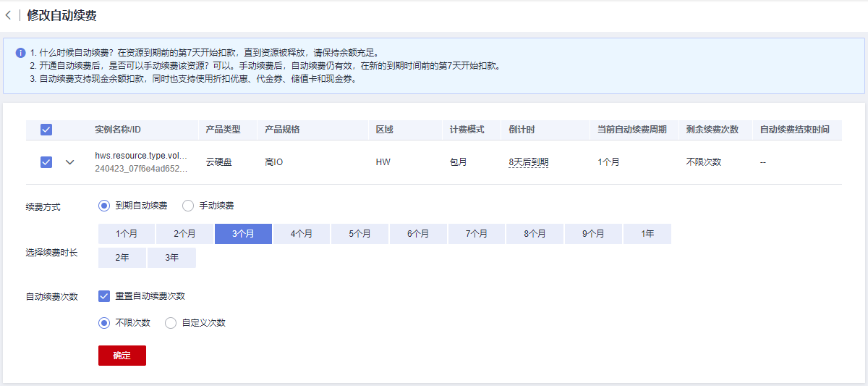Screen dimensions: 868x386
Task: Choose 9个月 renewal duration
Action: click(x=593, y=234)
